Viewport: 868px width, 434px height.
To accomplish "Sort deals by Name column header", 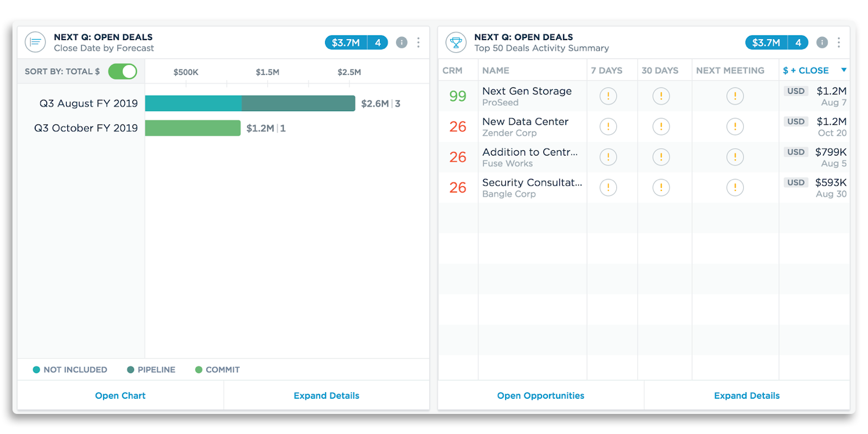I will coord(496,71).
